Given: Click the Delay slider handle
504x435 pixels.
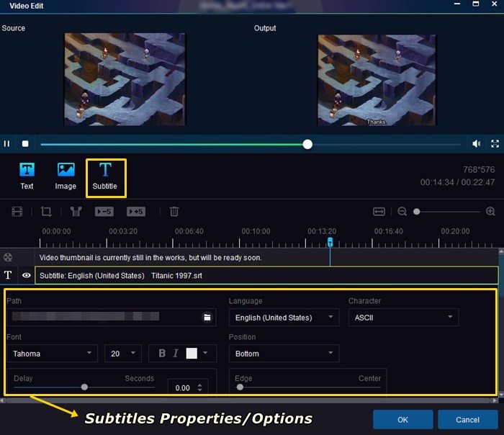Looking at the screenshot, I should pyautogui.click(x=84, y=387).
